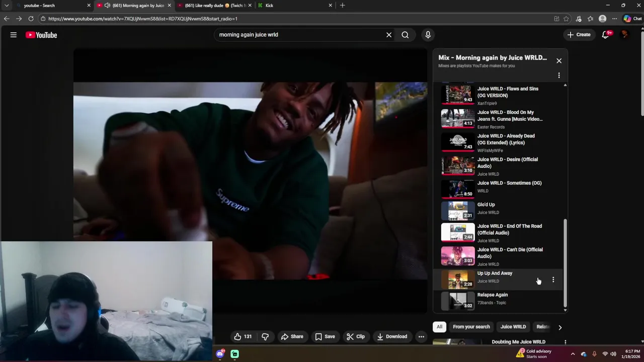Open more actions under the video

pyautogui.click(x=421, y=336)
